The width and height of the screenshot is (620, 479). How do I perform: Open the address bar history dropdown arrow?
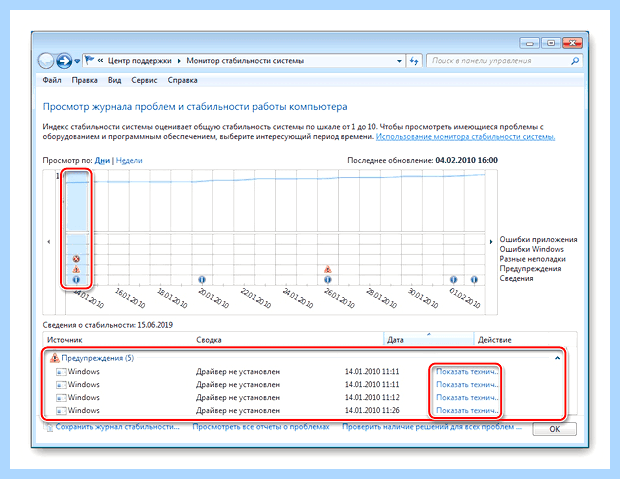click(x=399, y=61)
